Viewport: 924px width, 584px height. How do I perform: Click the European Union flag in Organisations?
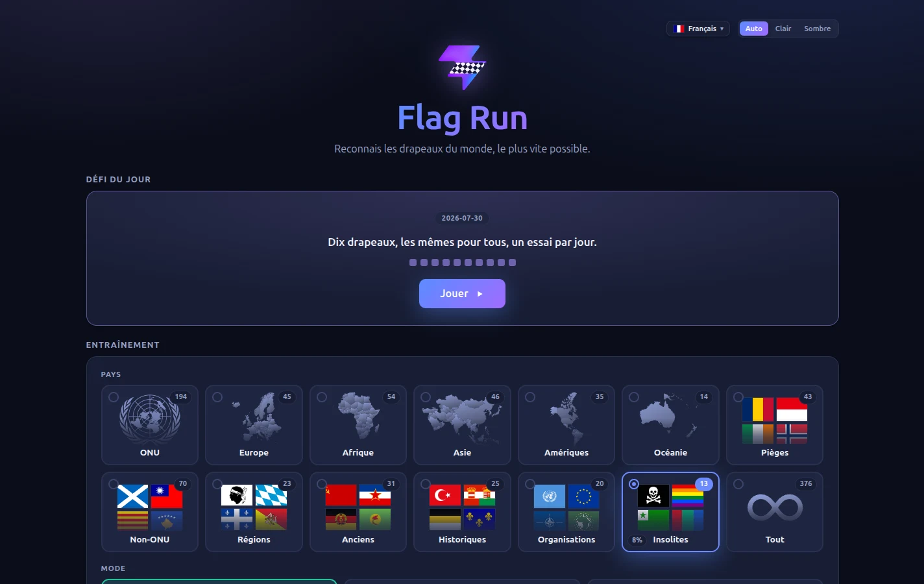pyautogui.click(x=583, y=496)
